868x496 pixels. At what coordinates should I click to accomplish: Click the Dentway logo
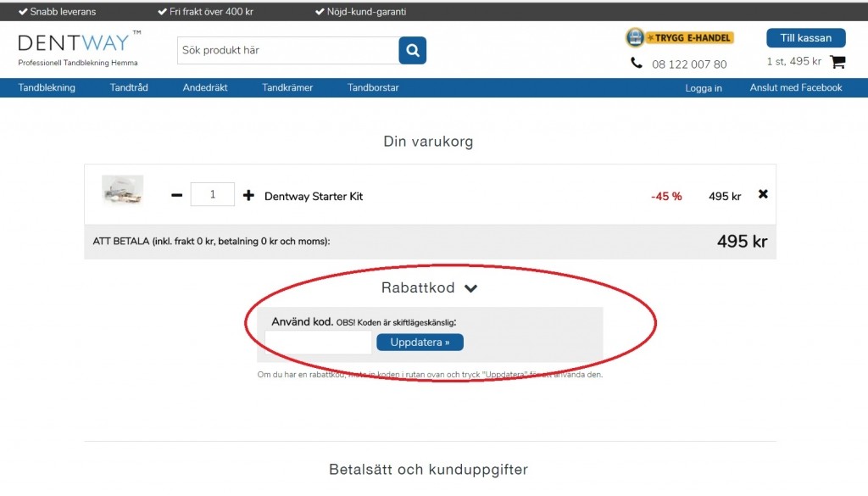(79, 48)
